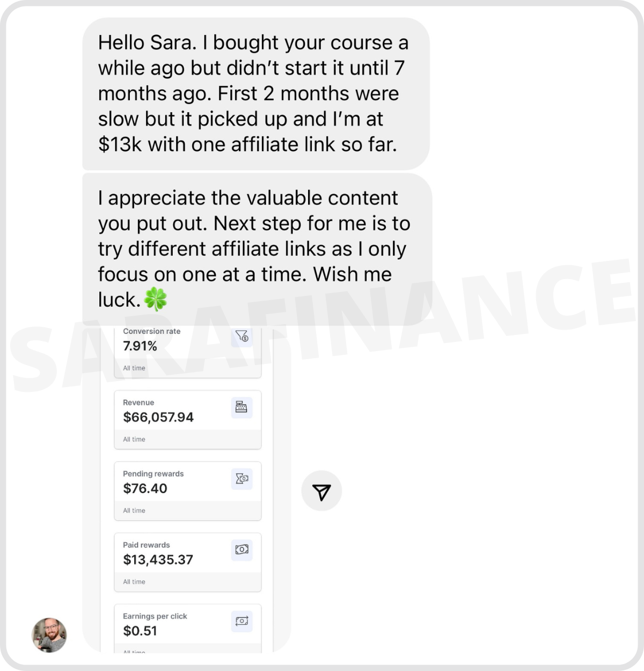644x671 pixels.
Task: Click the $66,057.94 revenue amount
Action: point(158,417)
